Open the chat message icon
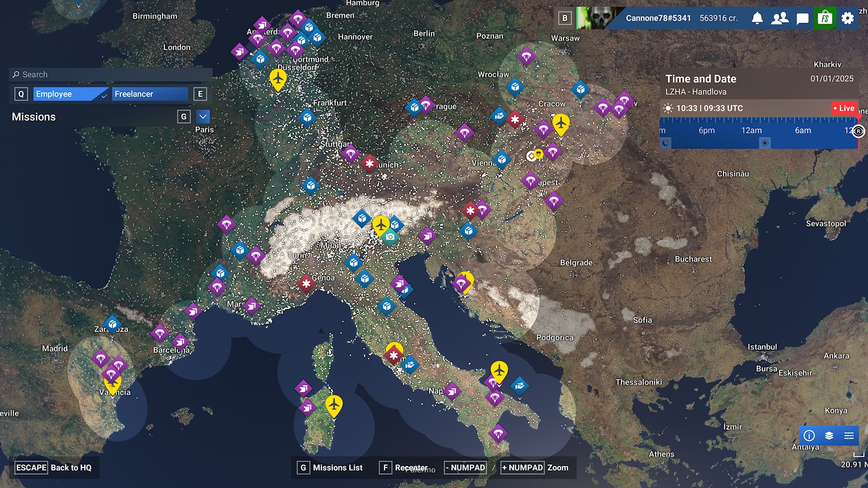Screen dimensions: 868x488 (x=802, y=19)
